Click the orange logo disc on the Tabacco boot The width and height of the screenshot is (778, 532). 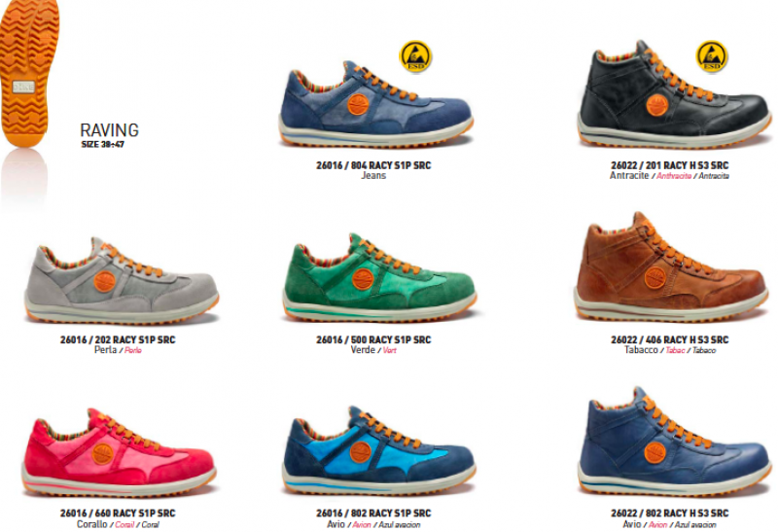click(x=654, y=277)
